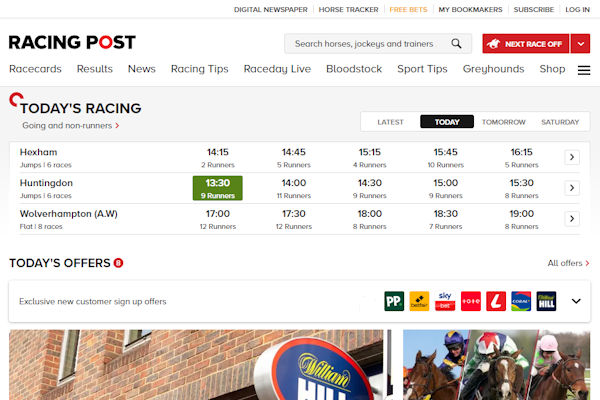
Task: Click the red offers count badge
Action: coord(119,263)
